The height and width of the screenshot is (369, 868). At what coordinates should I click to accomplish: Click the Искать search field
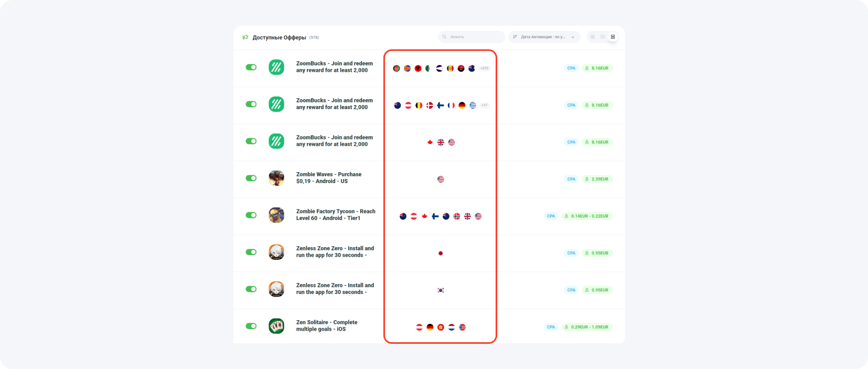click(471, 37)
